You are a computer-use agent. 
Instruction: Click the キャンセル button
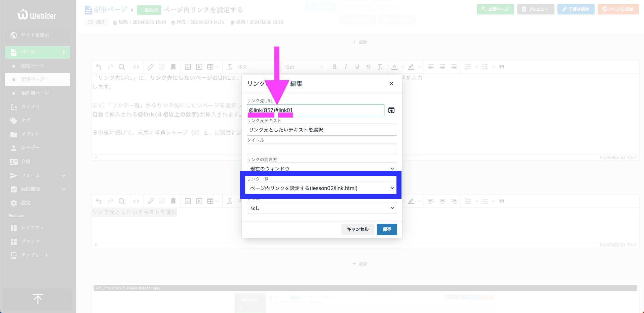click(x=358, y=229)
